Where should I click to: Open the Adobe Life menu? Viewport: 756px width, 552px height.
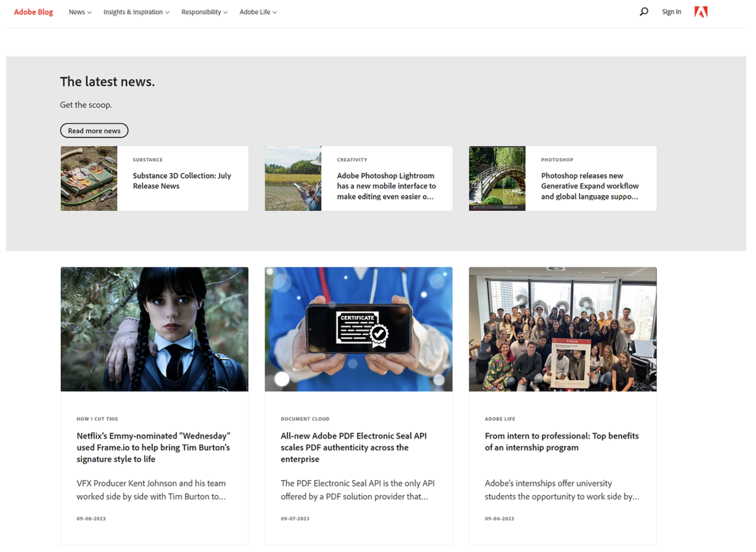coord(258,12)
